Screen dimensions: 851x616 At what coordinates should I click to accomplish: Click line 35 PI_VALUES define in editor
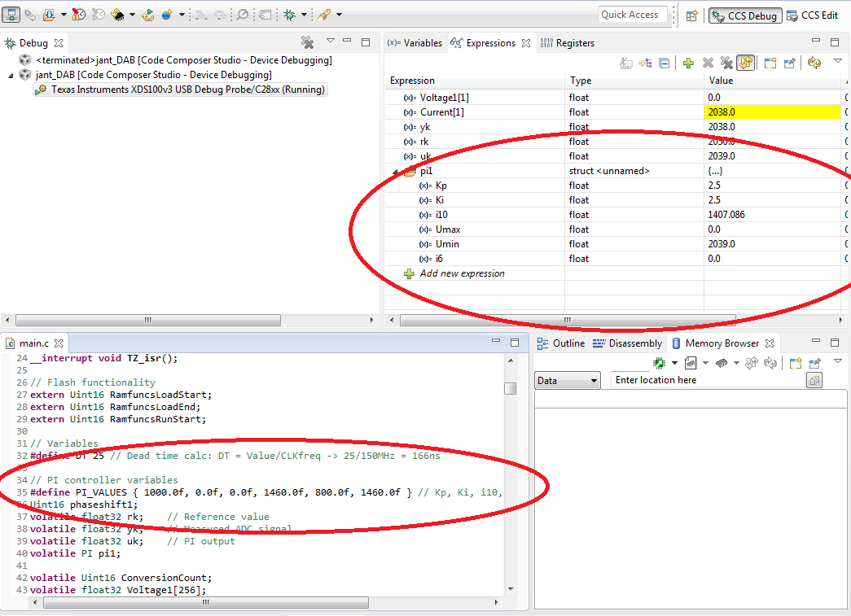tap(266, 492)
